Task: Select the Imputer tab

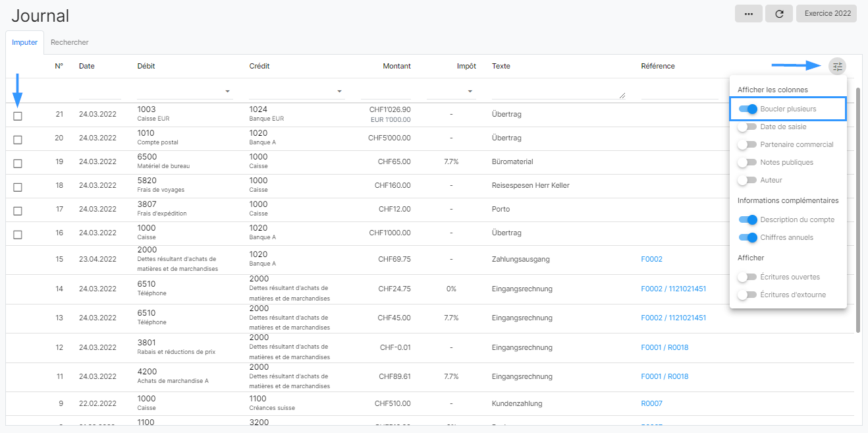Action: (x=25, y=42)
